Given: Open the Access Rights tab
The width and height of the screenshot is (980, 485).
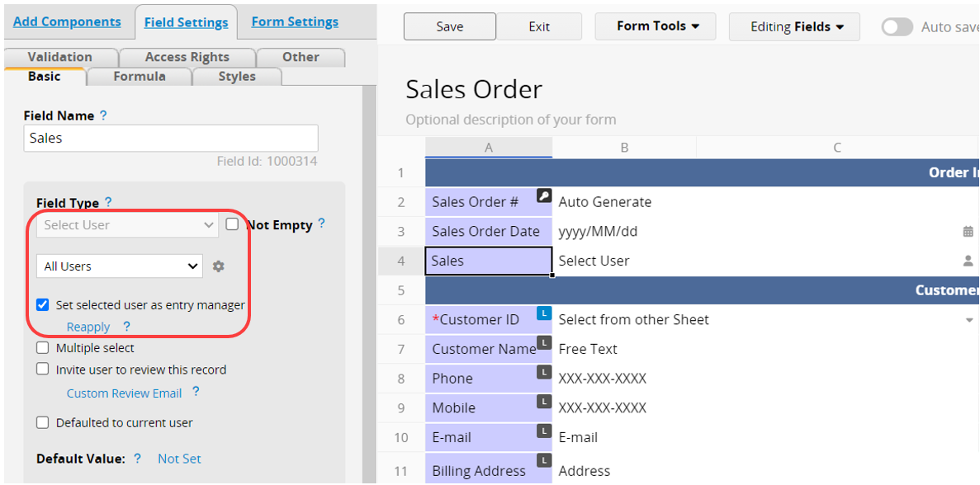Looking at the screenshot, I should [187, 57].
